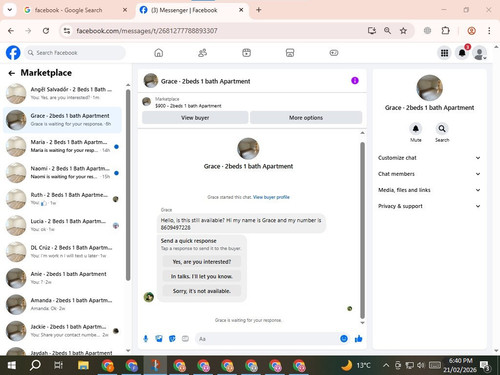The image size is (500, 375).
Task: Send quick reply 'Yes, are you interested?'
Action: [202, 262]
